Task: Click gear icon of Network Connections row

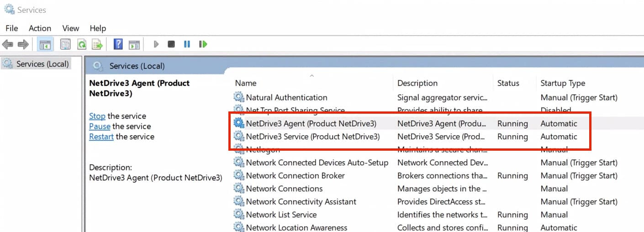Action: pos(239,189)
